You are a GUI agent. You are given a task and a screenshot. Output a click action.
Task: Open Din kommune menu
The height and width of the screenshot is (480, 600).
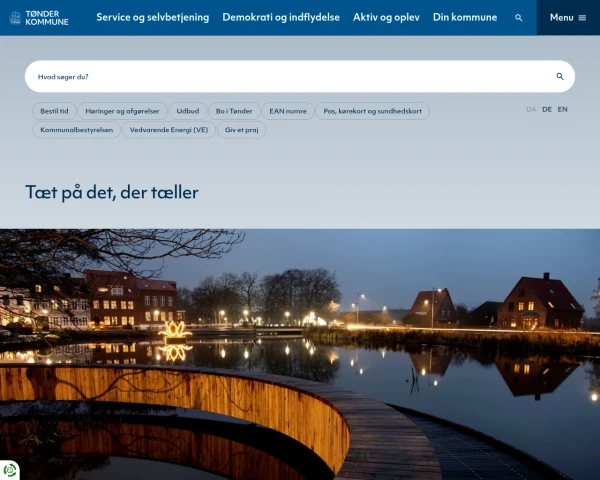pyautogui.click(x=465, y=18)
